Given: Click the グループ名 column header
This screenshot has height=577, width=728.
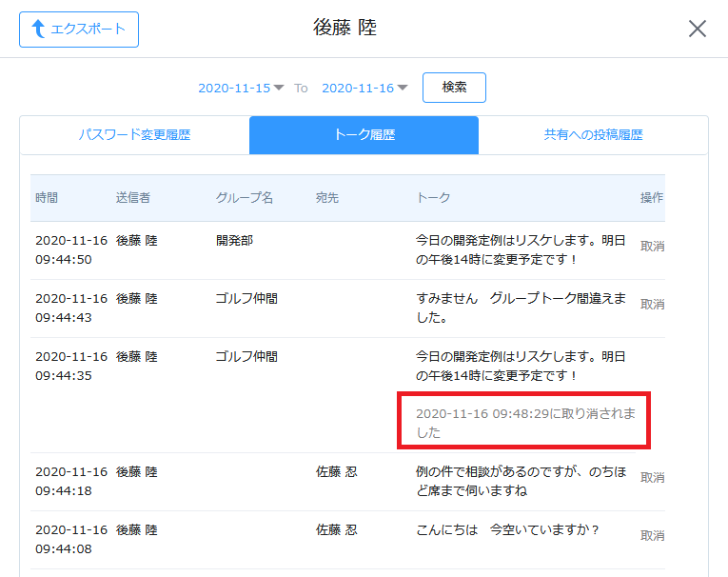Looking at the screenshot, I should coord(245,198).
